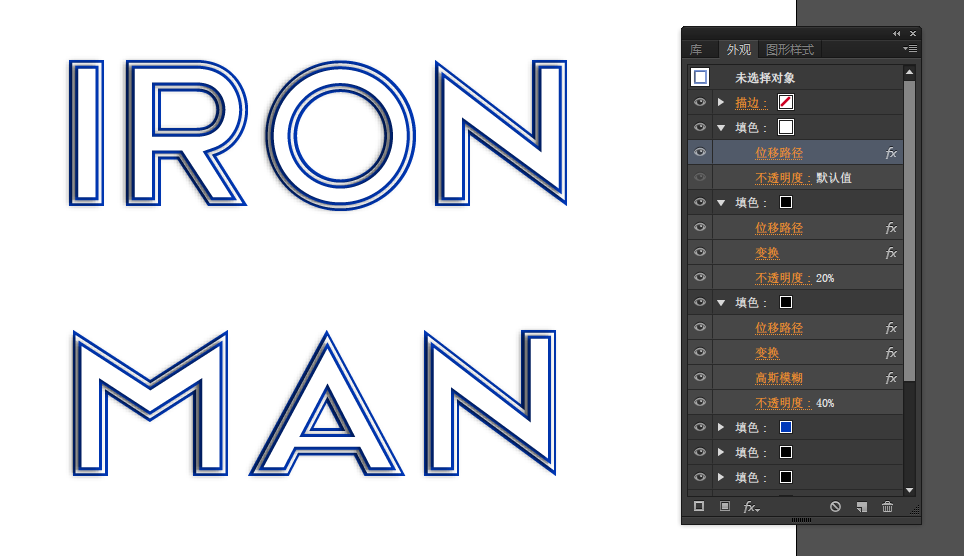964x556 pixels.
Task: Open the 描边 stroke panel link
Action: click(x=751, y=103)
